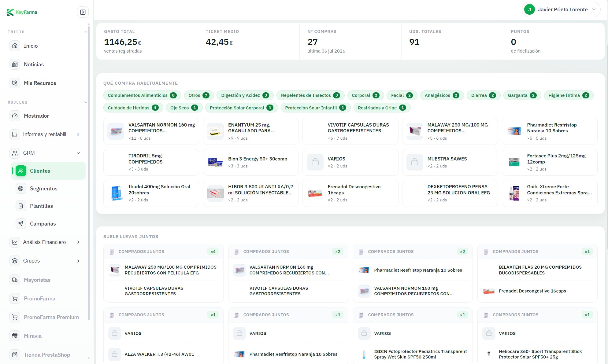The image size is (608, 364).
Task: Open the Mostrador gauge icon
Action: (15, 116)
